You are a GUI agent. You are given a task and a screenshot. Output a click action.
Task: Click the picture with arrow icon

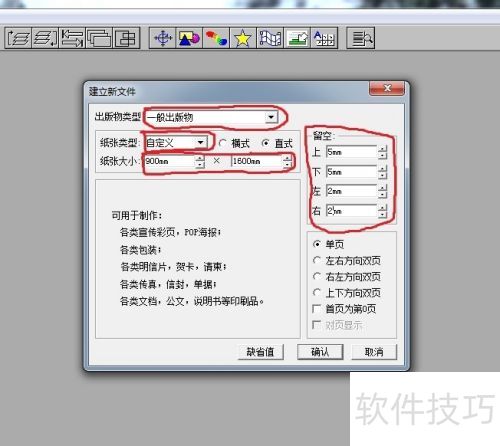click(297, 38)
